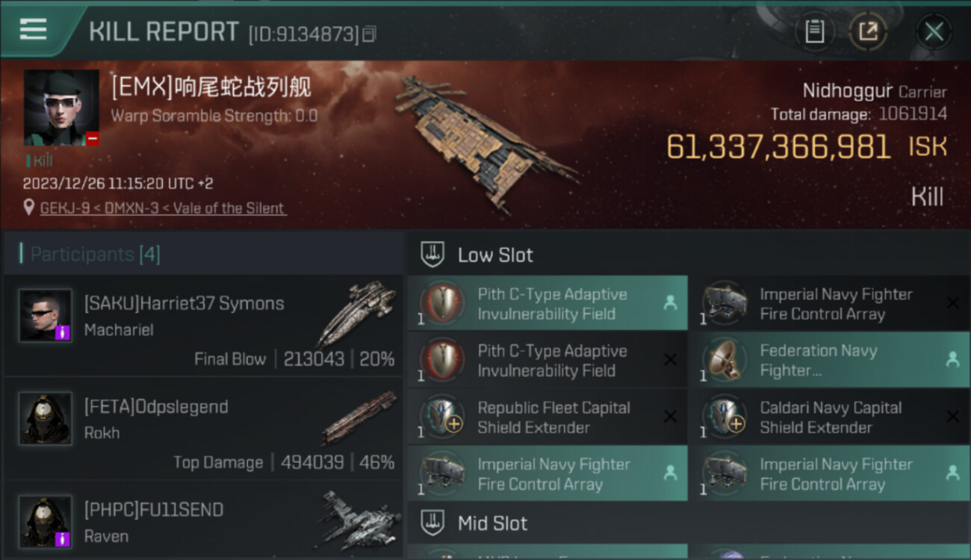Viewport: 971px width, 560px height.
Task: Click the Federation Navy Fighter module
Action: [829, 360]
